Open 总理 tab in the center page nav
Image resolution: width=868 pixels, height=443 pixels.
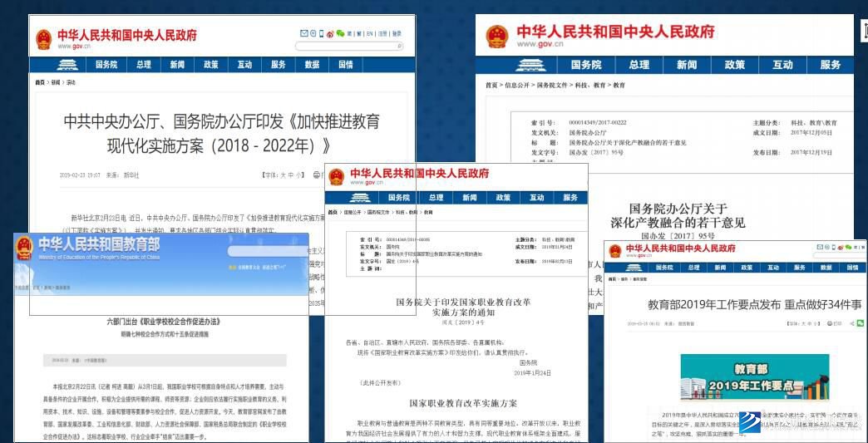coord(436,198)
